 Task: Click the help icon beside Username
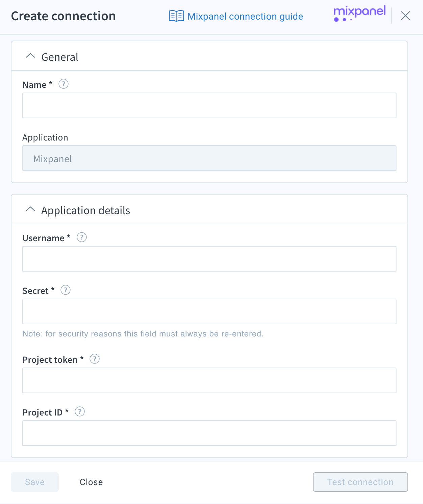(x=82, y=237)
